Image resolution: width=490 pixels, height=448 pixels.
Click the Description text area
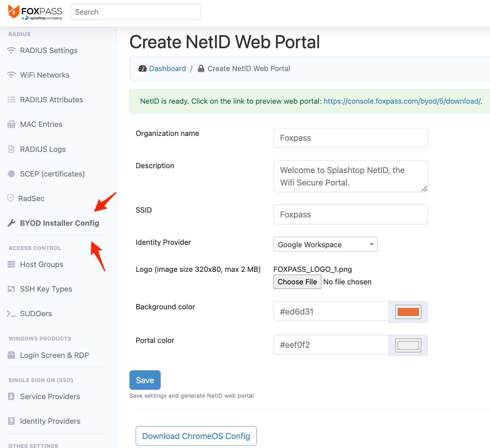tap(350, 176)
